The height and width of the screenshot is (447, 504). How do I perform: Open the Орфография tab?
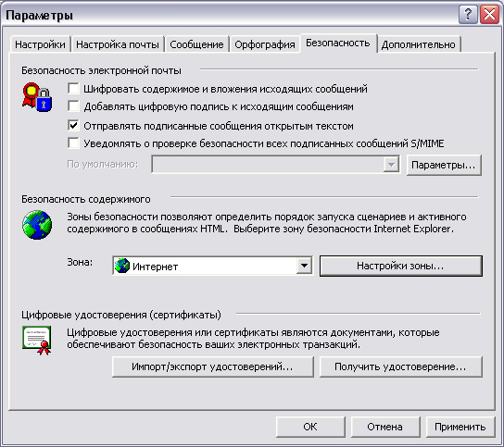click(x=265, y=44)
